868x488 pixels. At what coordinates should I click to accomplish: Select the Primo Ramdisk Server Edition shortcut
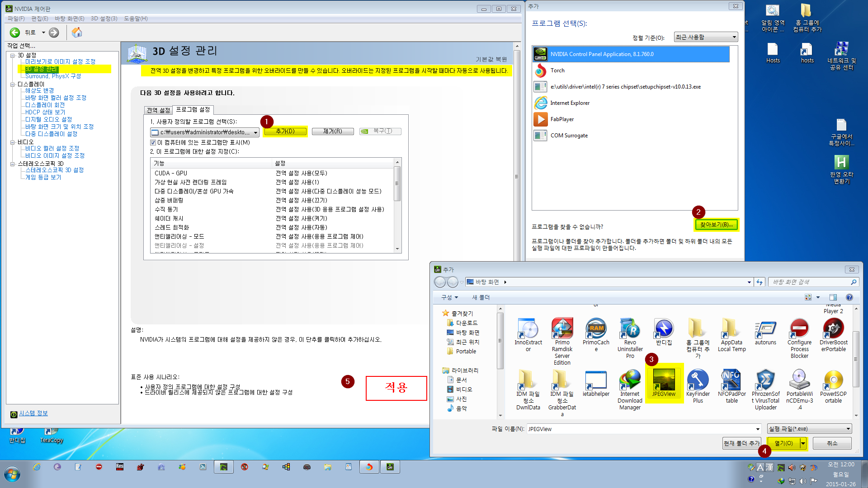(x=562, y=341)
